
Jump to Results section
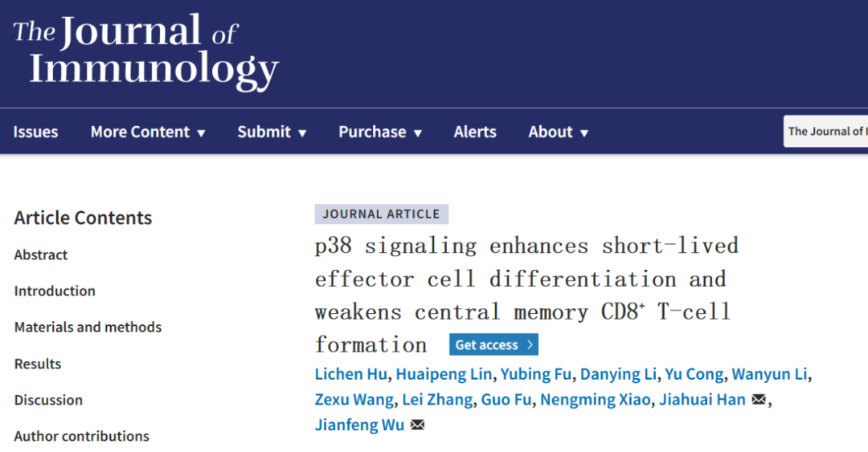pyautogui.click(x=38, y=364)
